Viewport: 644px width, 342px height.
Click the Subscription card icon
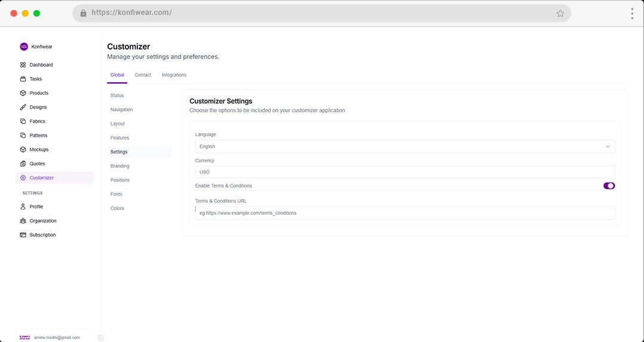click(23, 235)
